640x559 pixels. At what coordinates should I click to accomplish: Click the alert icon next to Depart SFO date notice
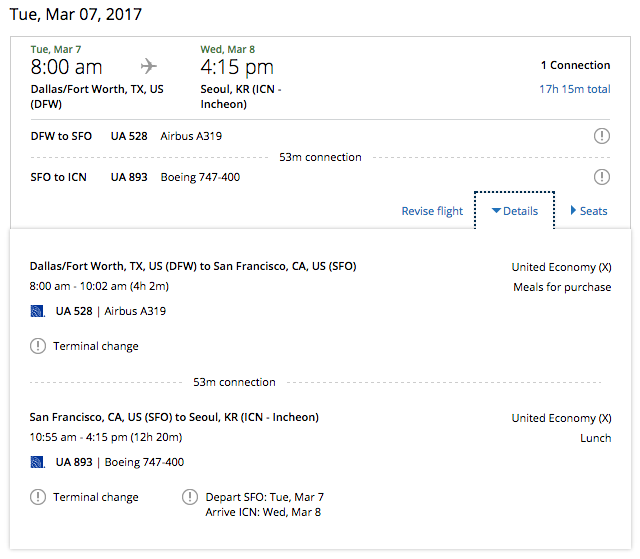(x=190, y=497)
